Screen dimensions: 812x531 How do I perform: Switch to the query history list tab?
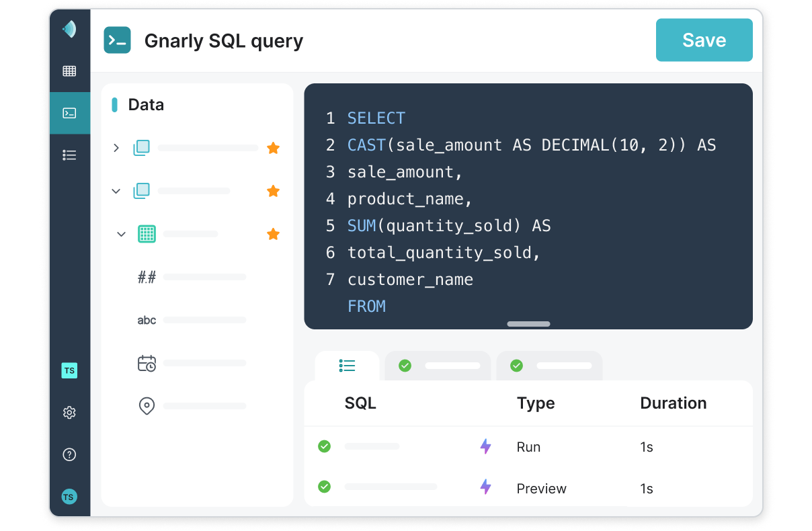(x=347, y=366)
